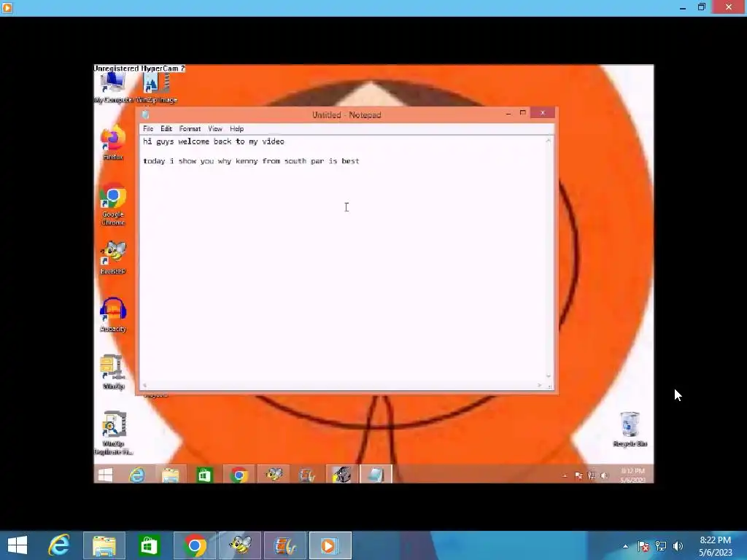Click the text 'hi guys welcome back to my video'

(x=214, y=141)
